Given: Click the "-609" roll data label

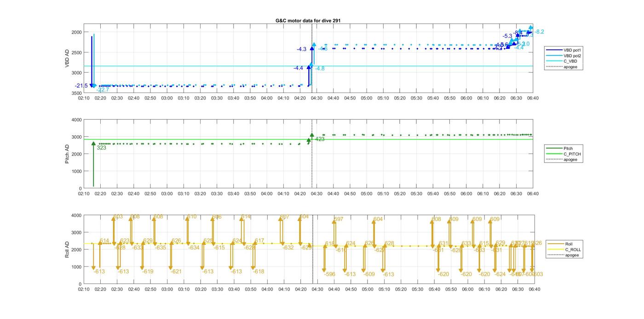Looking at the screenshot, I should [369, 274].
